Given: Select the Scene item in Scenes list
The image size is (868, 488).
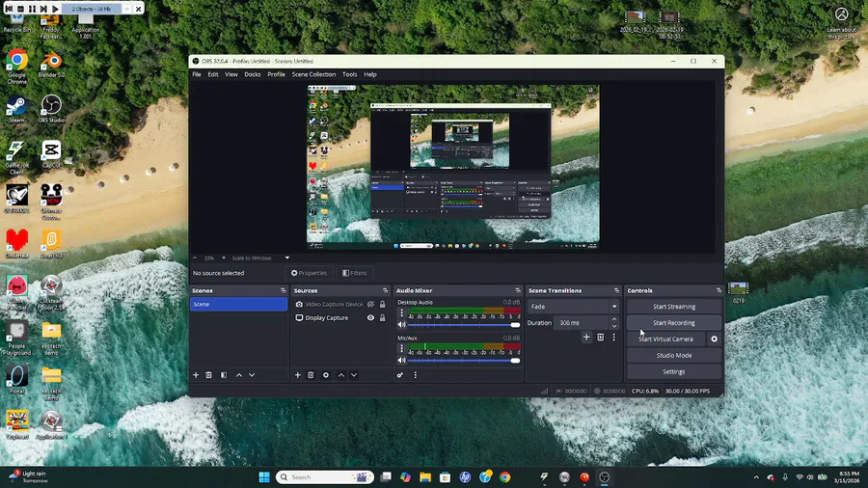Looking at the screenshot, I should (x=237, y=304).
